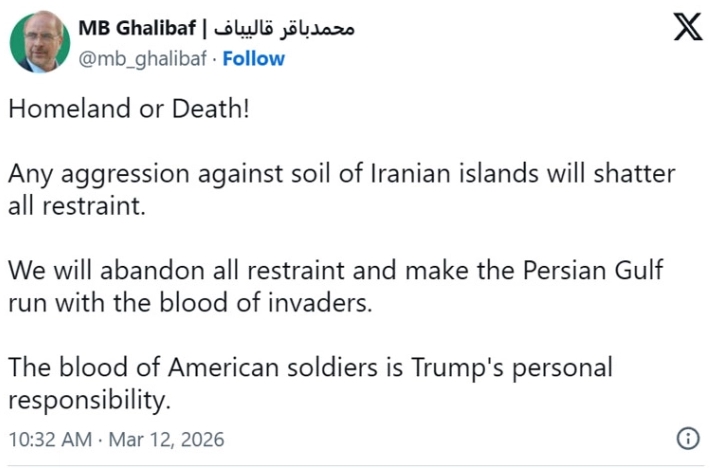
Task: Click the "Homeland or Death!" line
Action: [127, 110]
